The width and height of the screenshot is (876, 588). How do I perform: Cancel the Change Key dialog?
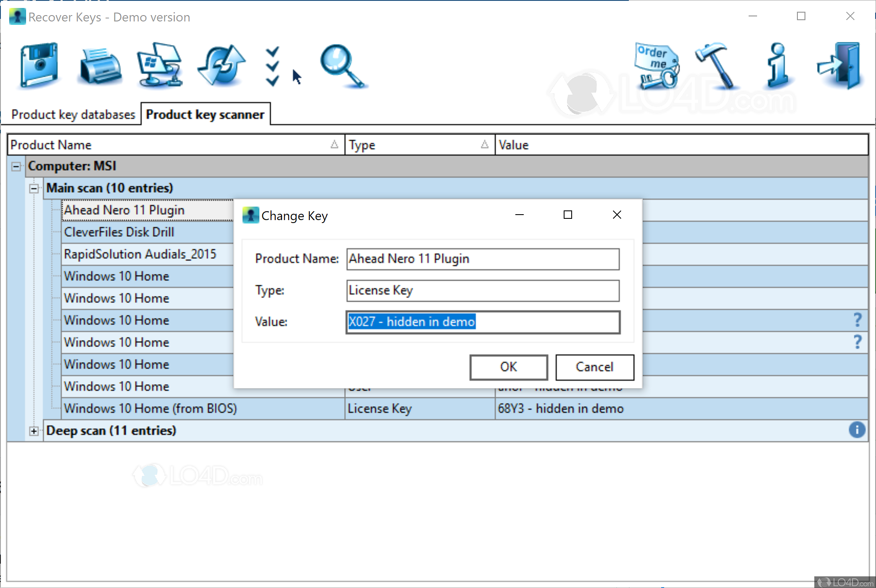click(x=594, y=367)
